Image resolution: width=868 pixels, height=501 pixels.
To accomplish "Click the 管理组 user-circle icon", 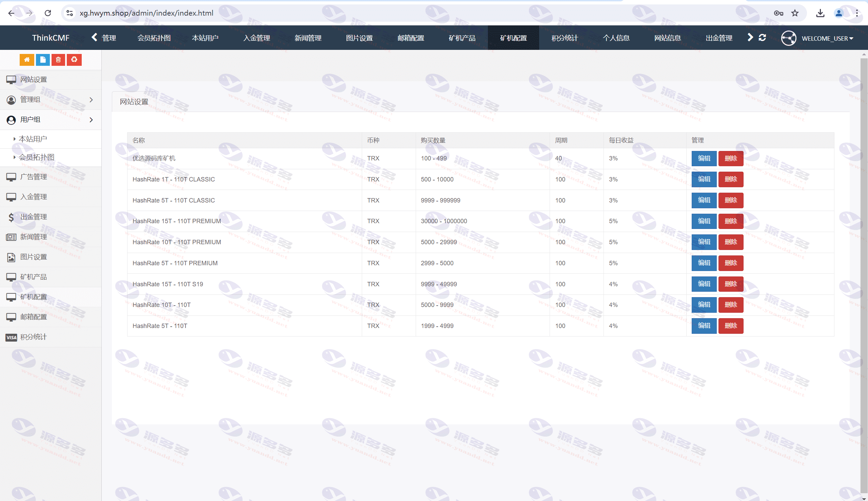I will pos(11,100).
